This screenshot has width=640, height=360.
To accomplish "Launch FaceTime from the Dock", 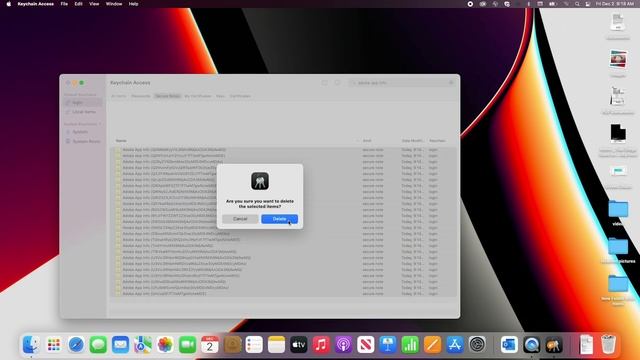I will (x=187, y=345).
